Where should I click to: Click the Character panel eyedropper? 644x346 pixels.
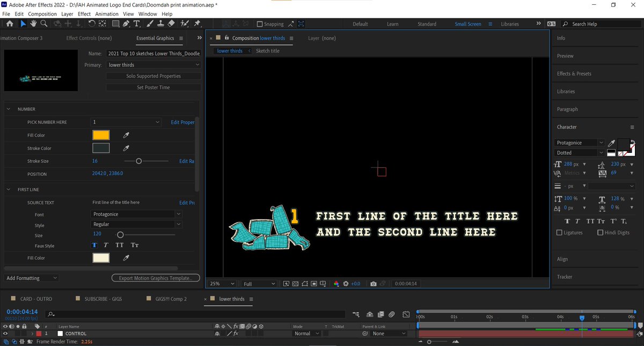tap(611, 143)
